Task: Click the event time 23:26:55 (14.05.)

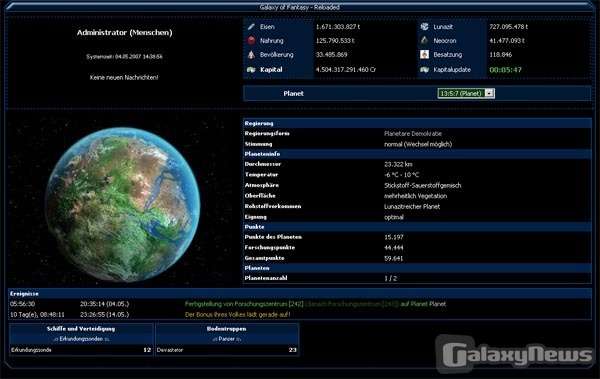Action: (x=104, y=315)
